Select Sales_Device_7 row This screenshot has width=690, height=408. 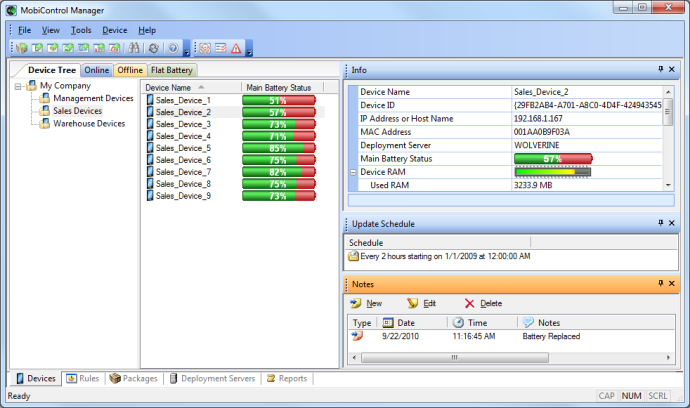point(235,172)
